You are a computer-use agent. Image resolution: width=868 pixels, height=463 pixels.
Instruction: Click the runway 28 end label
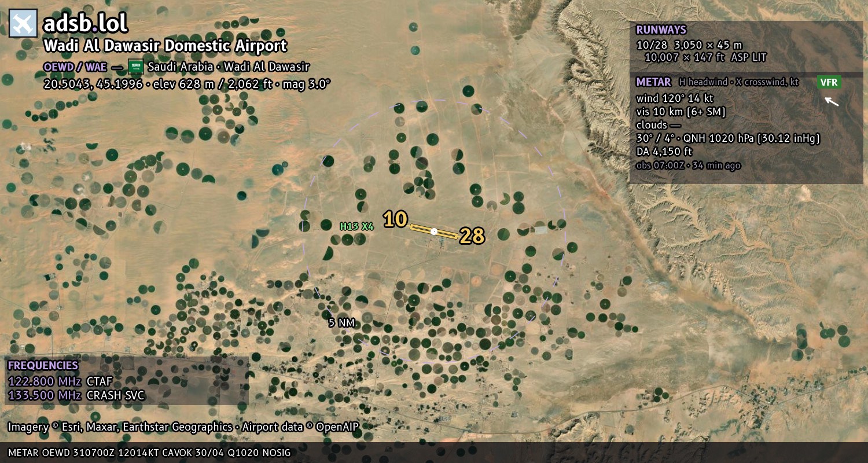coord(472,236)
